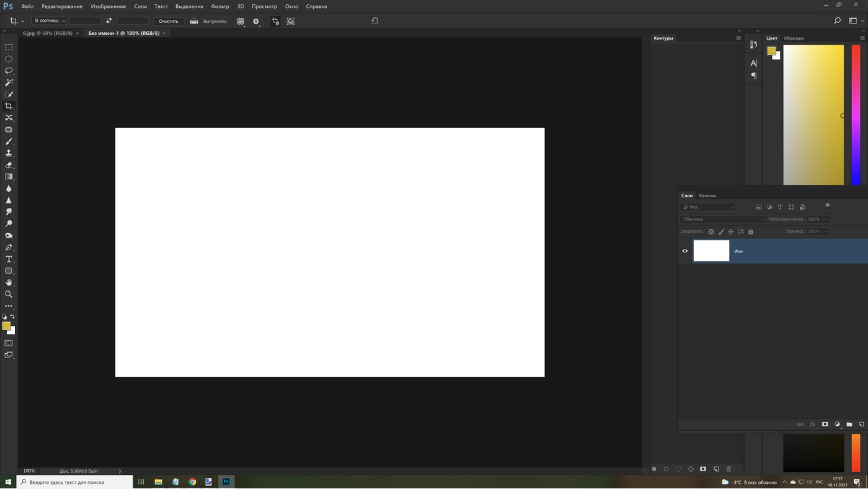Toggle lock transparent pixels
The height and width of the screenshot is (489, 868).
pos(711,231)
